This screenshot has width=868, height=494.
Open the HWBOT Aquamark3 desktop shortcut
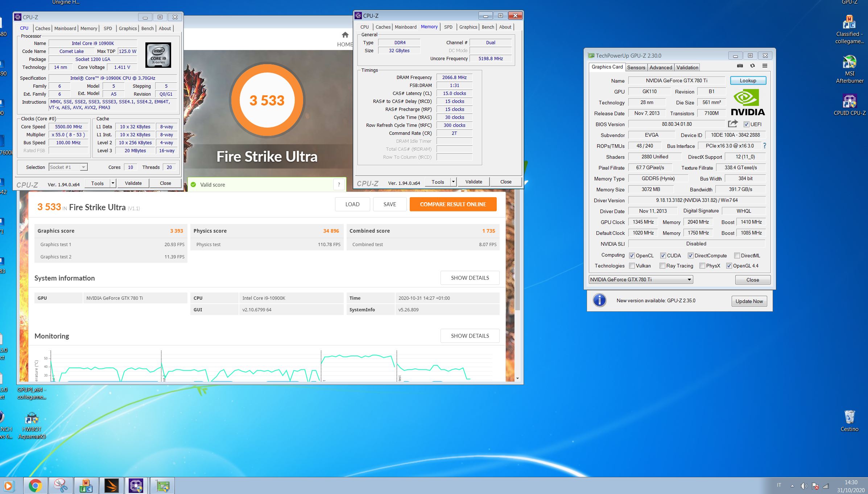32,425
